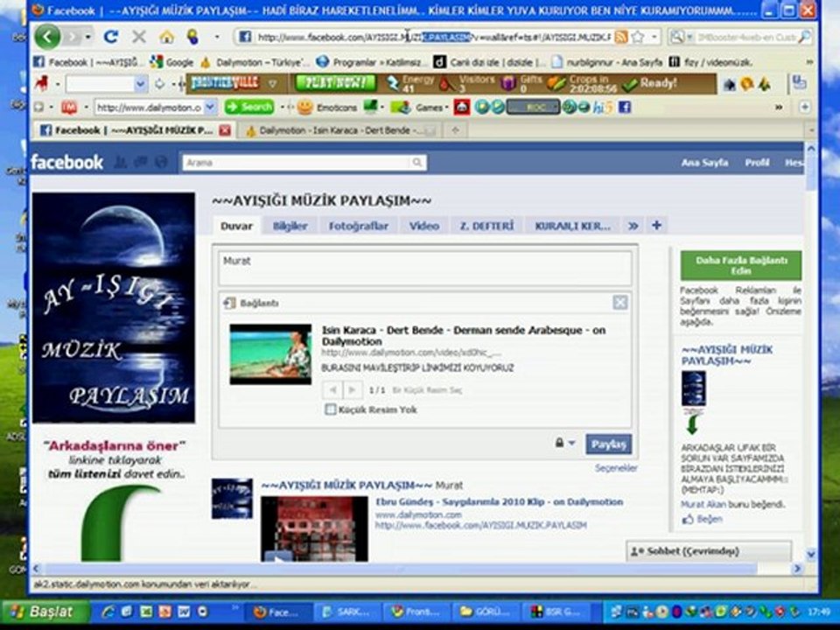Open the back/forward history dropdown arrow
840x630 pixels.
click(87, 37)
